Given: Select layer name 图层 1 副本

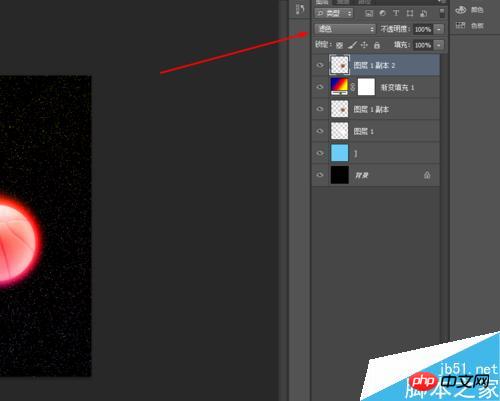Looking at the screenshot, I should click(x=371, y=109).
